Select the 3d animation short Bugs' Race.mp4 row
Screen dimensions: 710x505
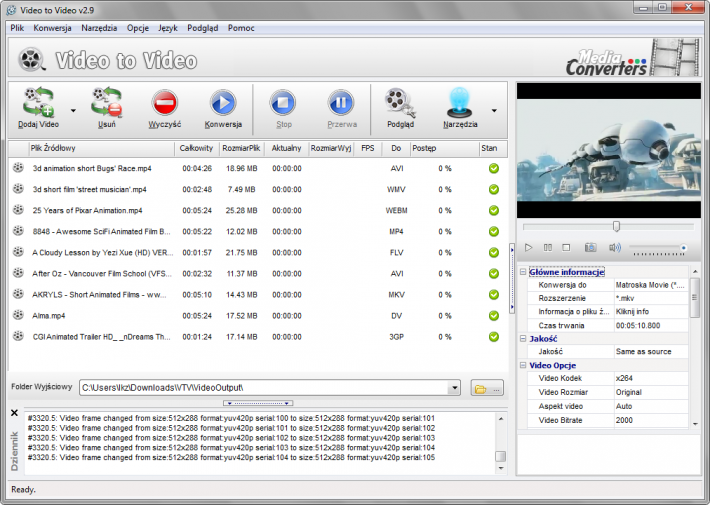click(257, 168)
